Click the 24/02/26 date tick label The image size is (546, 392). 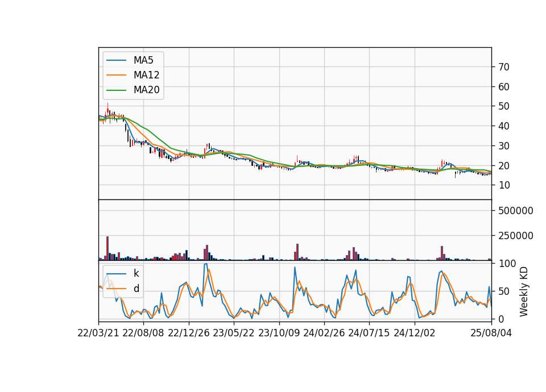click(324, 333)
